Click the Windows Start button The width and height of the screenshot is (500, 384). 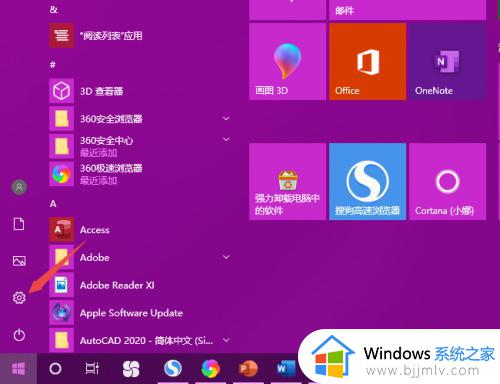point(18,369)
